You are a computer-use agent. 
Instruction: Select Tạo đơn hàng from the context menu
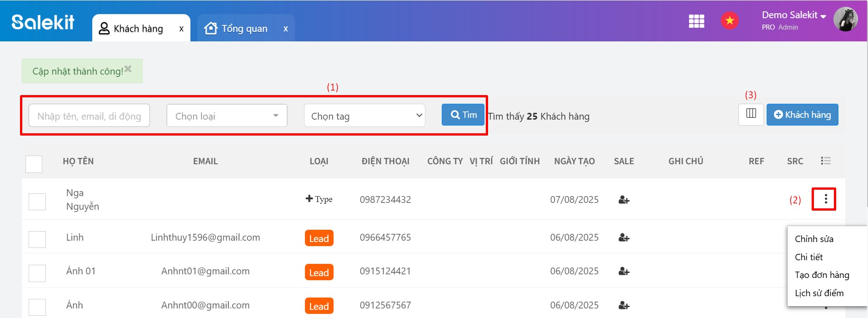[822, 275]
